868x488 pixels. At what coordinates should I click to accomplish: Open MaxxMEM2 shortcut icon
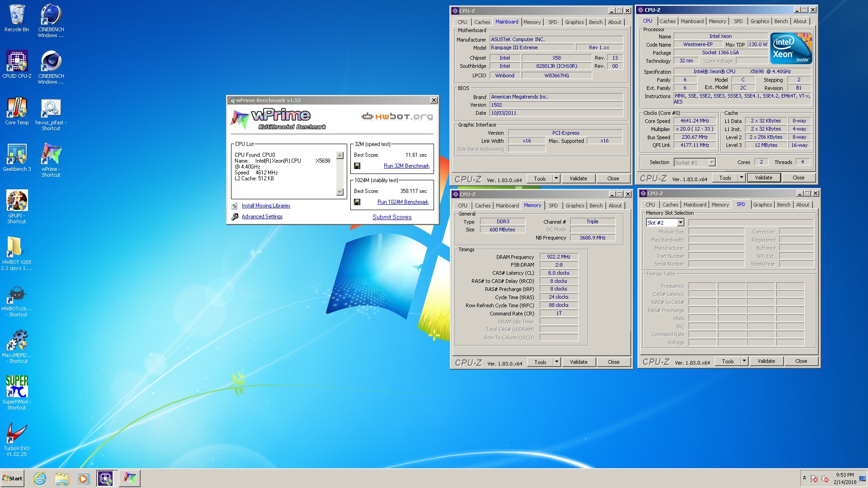pos(17,347)
